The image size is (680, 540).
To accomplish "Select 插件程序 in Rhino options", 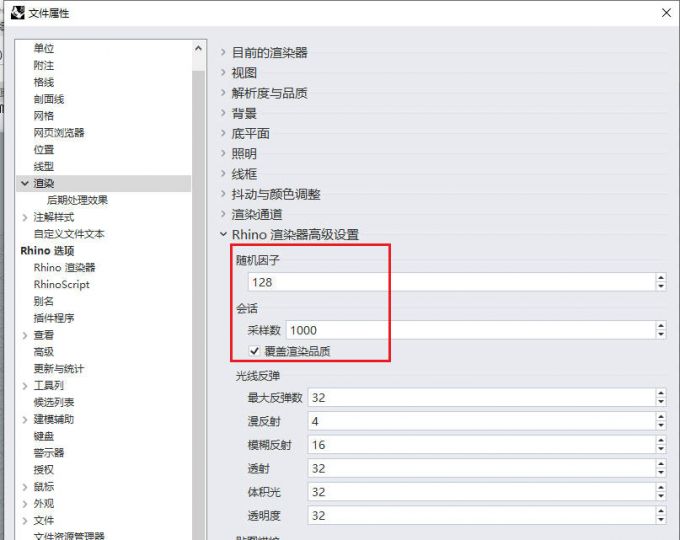I will point(54,318).
